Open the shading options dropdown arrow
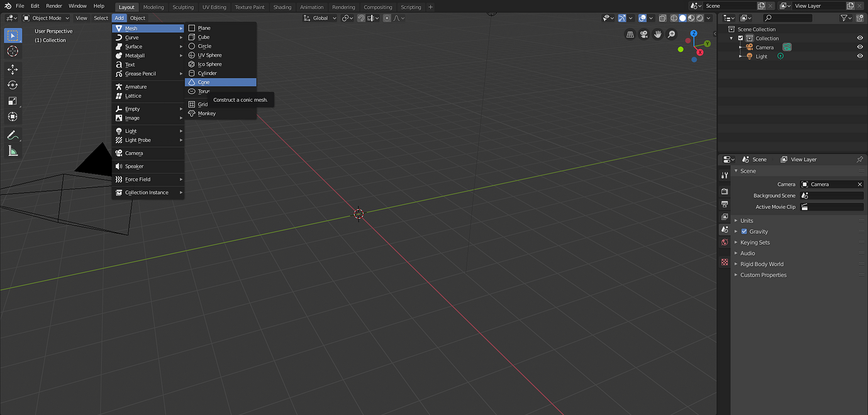The image size is (868, 415). tap(707, 18)
